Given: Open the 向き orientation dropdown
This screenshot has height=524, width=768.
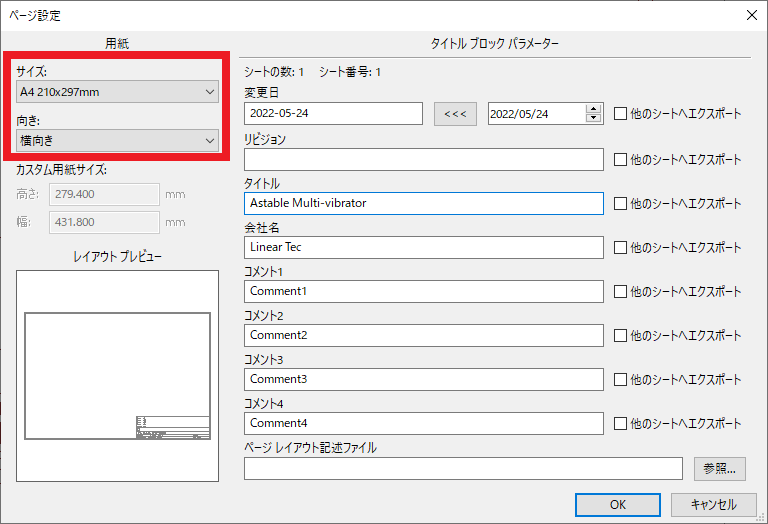Looking at the screenshot, I should pos(118,141).
